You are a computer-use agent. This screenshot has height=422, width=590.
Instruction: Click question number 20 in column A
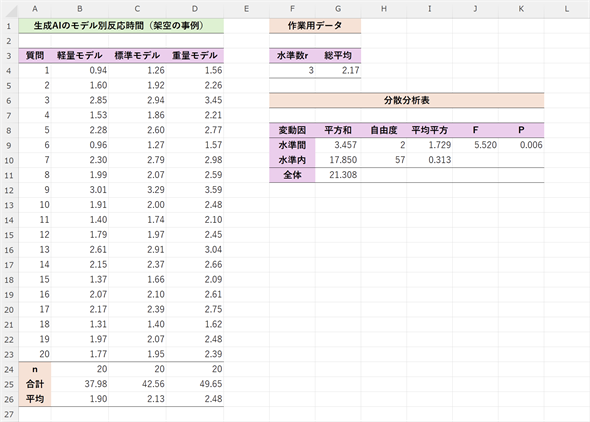[35, 354]
